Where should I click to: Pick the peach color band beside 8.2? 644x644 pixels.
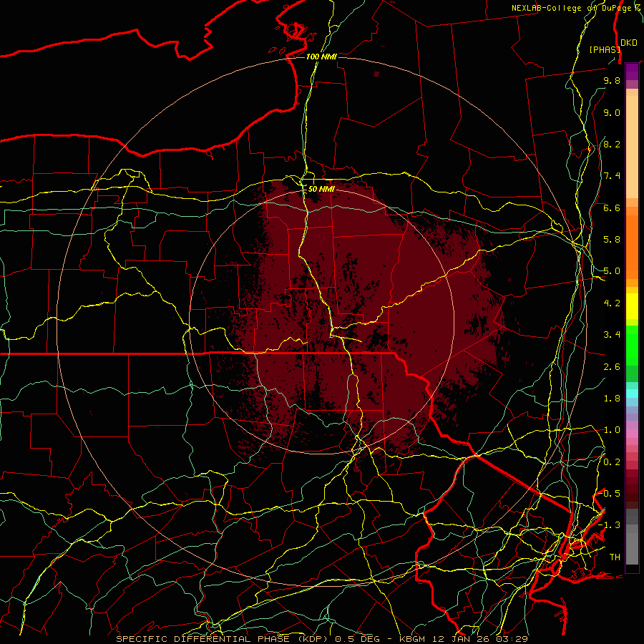(x=632, y=147)
